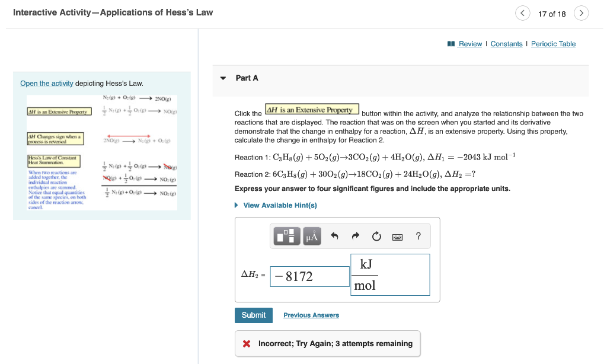Submit the enthalpy answer
The image size is (607, 364).
[253, 315]
